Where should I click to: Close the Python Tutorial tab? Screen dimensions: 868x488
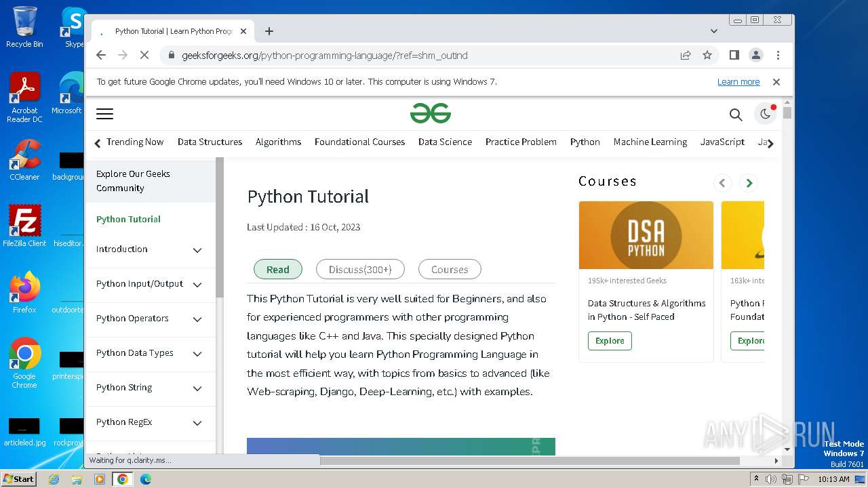pos(243,31)
